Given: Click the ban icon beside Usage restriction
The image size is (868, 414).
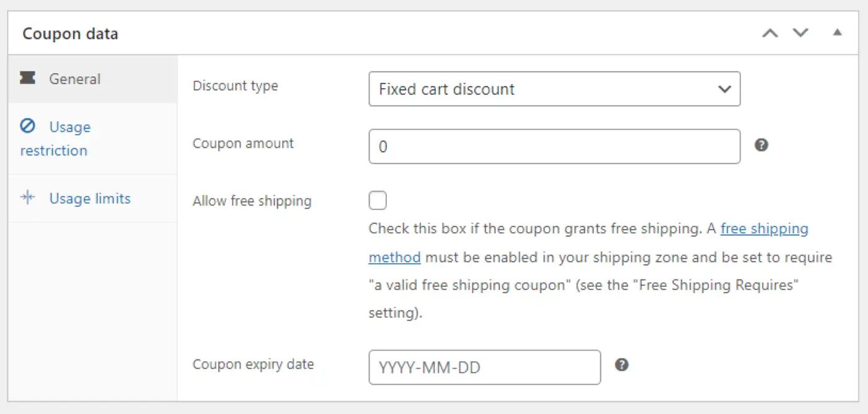Looking at the screenshot, I should [27, 127].
